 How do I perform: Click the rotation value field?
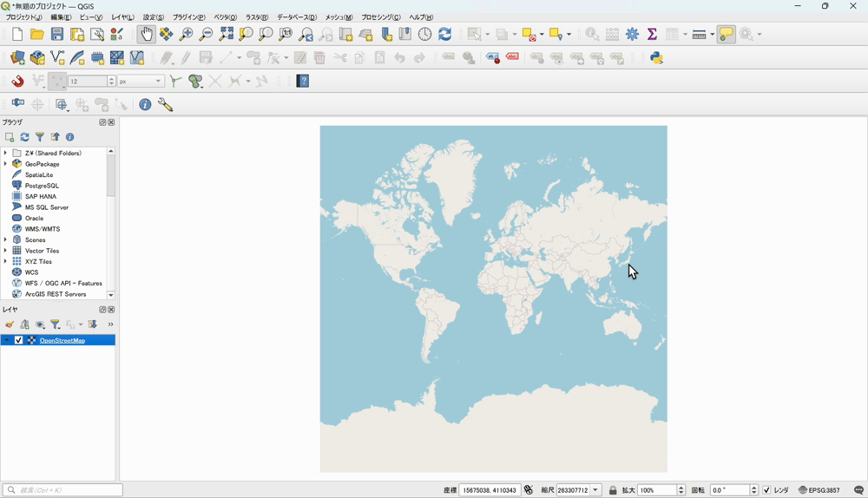pos(730,490)
